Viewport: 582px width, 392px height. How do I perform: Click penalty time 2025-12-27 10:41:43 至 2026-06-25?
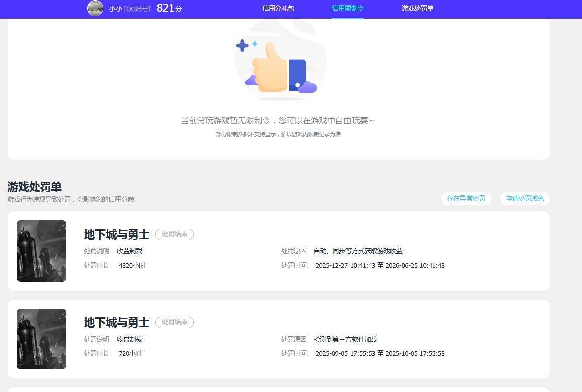coord(380,265)
